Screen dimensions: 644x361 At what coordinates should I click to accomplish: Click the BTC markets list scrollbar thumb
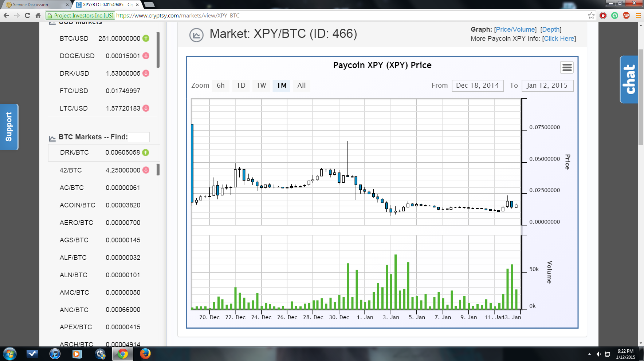[158, 170]
